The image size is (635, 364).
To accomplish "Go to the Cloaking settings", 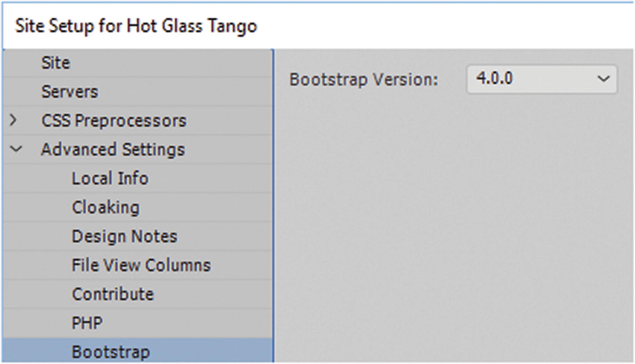I will 105,208.
